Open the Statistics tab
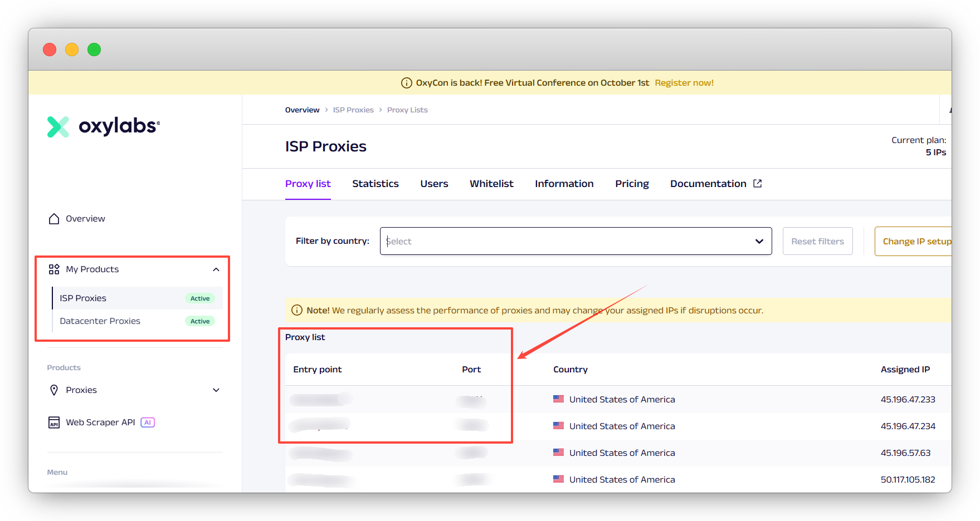The image size is (980, 521). [376, 184]
